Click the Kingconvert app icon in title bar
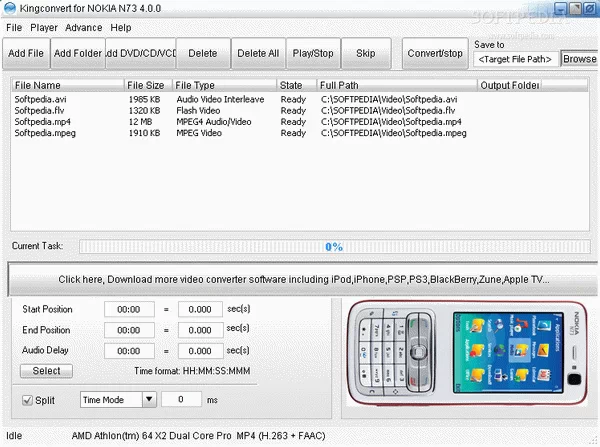600x447 pixels. [9, 9]
